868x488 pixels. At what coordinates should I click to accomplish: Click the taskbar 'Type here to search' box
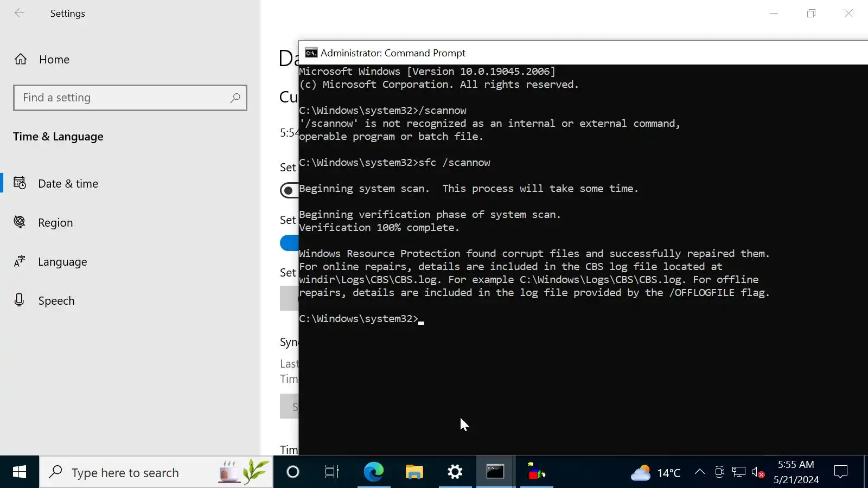click(x=156, y=472)
